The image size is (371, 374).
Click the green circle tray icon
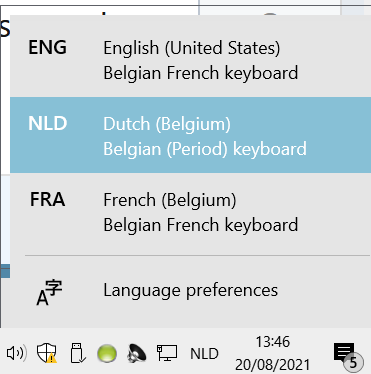coord(107,353)
